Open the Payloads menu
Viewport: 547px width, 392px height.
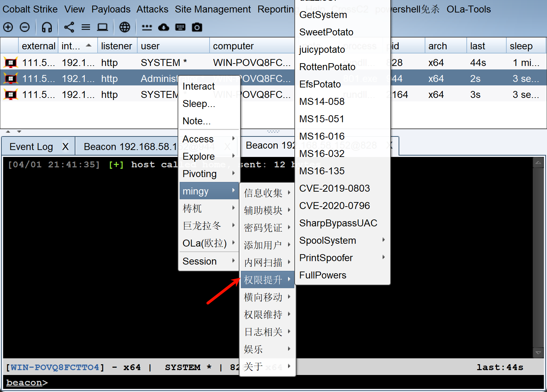click(111, 9)
